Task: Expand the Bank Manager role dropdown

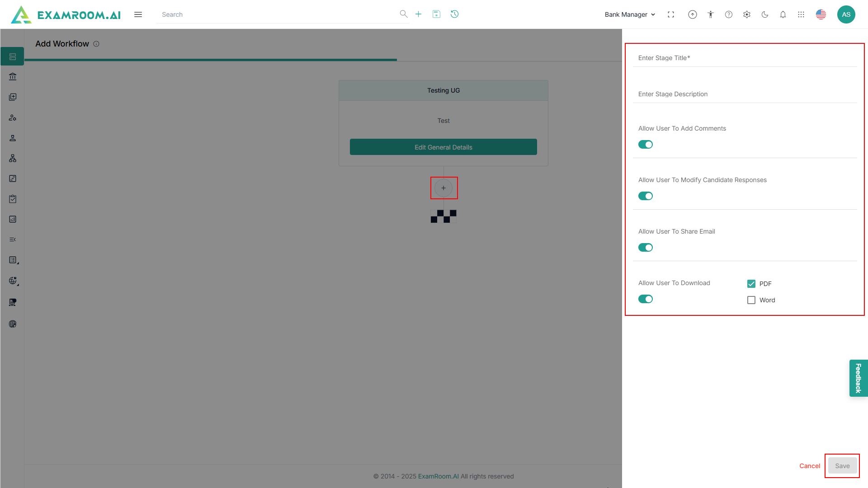Action: [630, 14]
